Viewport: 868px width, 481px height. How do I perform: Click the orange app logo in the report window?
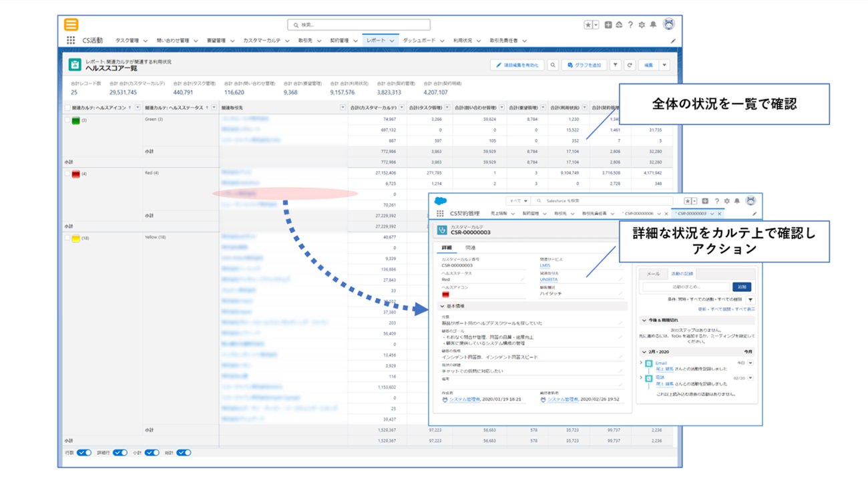[71, 25]
